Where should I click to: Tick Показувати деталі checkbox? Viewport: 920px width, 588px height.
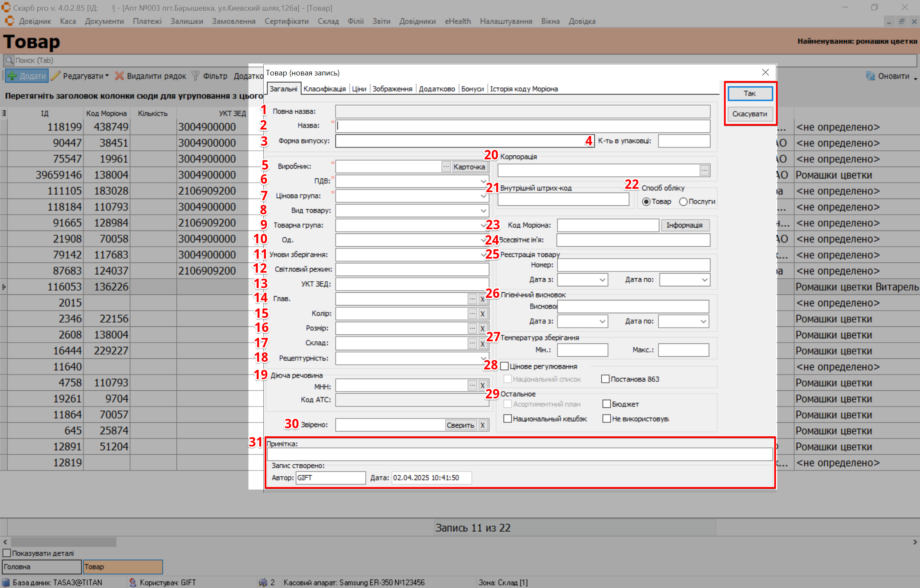(7, 553)
